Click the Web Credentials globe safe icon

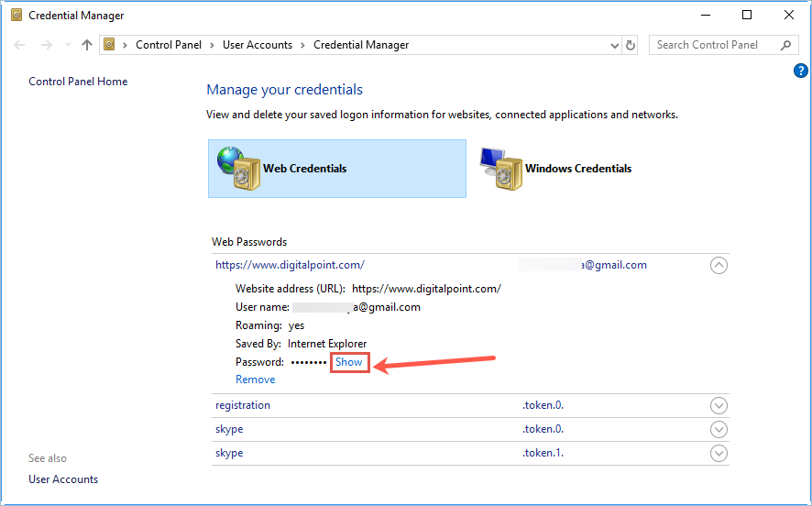click(238, 169)
